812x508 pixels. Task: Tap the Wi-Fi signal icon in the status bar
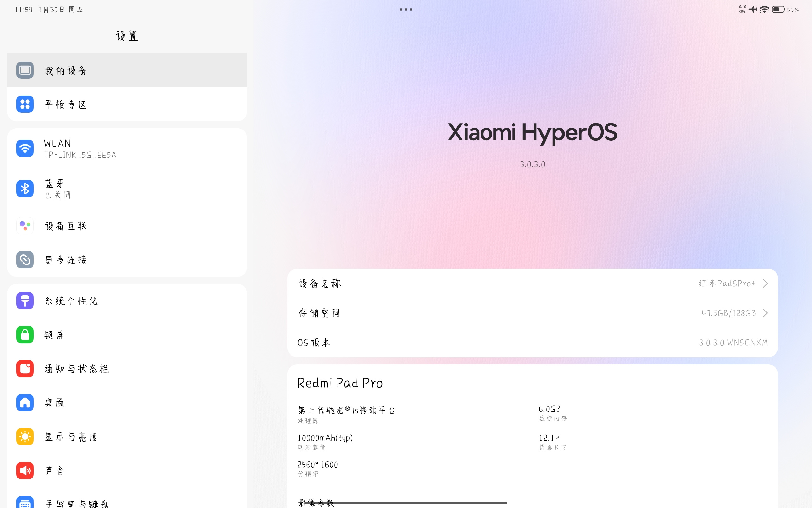[x=764, y=10]
